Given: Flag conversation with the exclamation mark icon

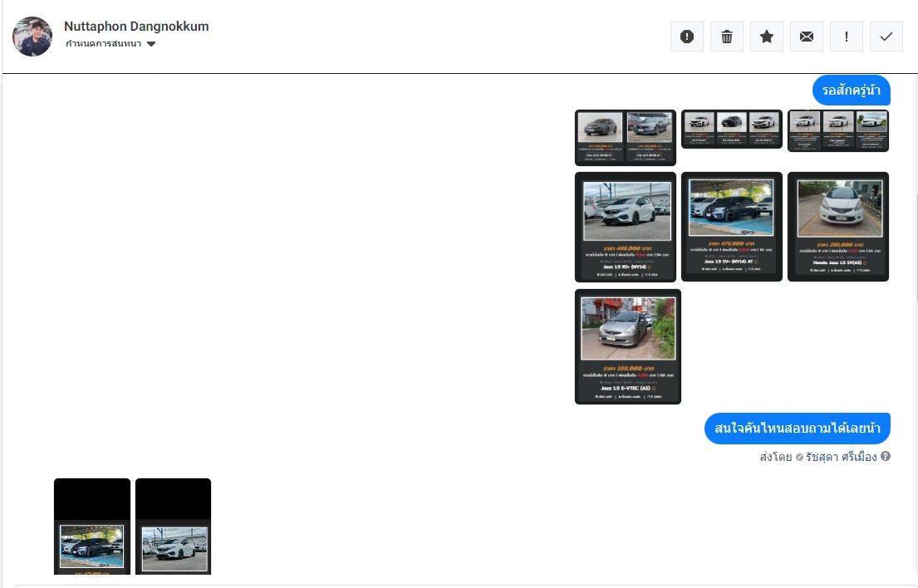Looking at the screenshot, I should [x=847, y=37].
